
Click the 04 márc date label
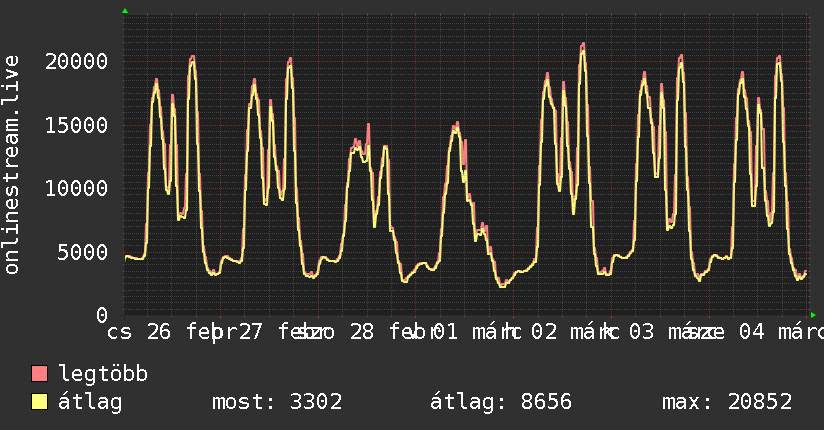[781, 332]
